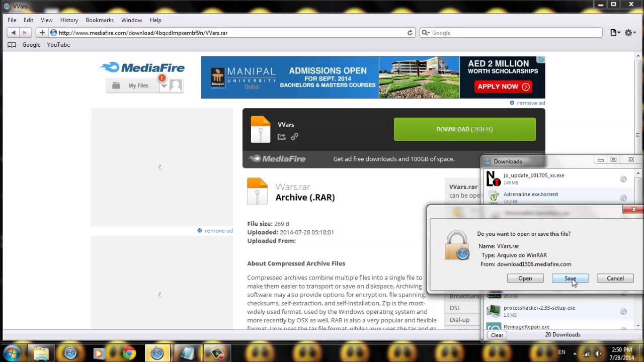This screenshot has width=644, height=362.
Task: Click the green DOWNLOAD (269 B) button
Action: [464, 129]
